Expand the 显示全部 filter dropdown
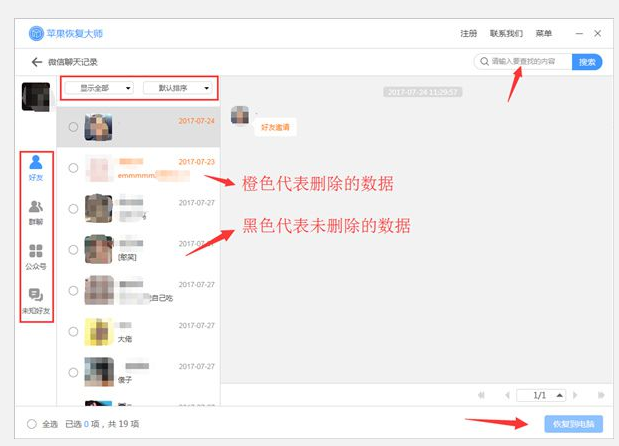619x446 pixels. coord(99,88)
